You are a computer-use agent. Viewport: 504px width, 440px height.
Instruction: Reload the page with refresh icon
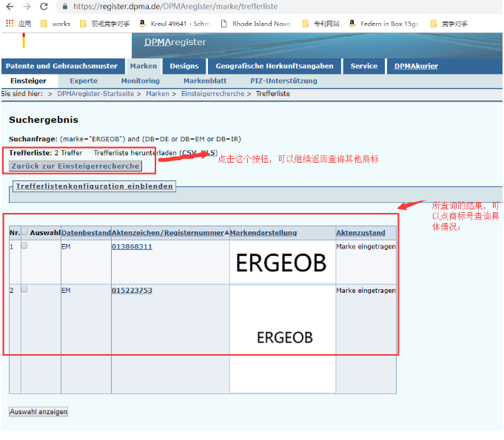44,7
